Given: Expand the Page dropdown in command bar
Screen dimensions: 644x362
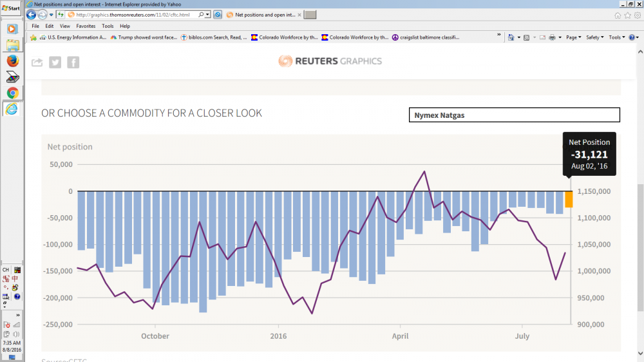Looking at the screenshot, I should click(x=574, y=37).
